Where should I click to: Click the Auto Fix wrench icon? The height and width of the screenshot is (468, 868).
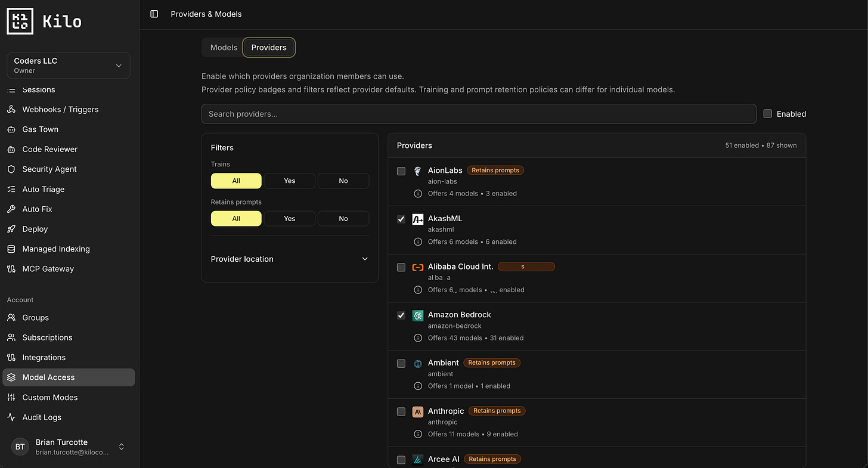[11, 209]
